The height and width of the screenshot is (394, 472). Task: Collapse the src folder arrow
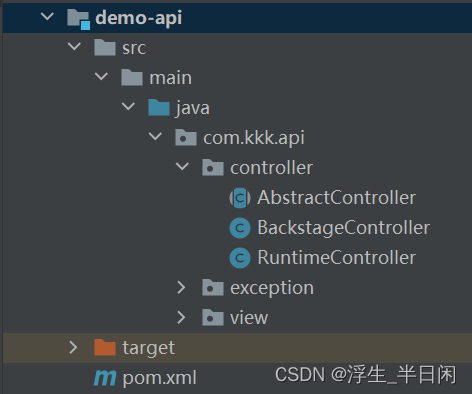[74, 46]
